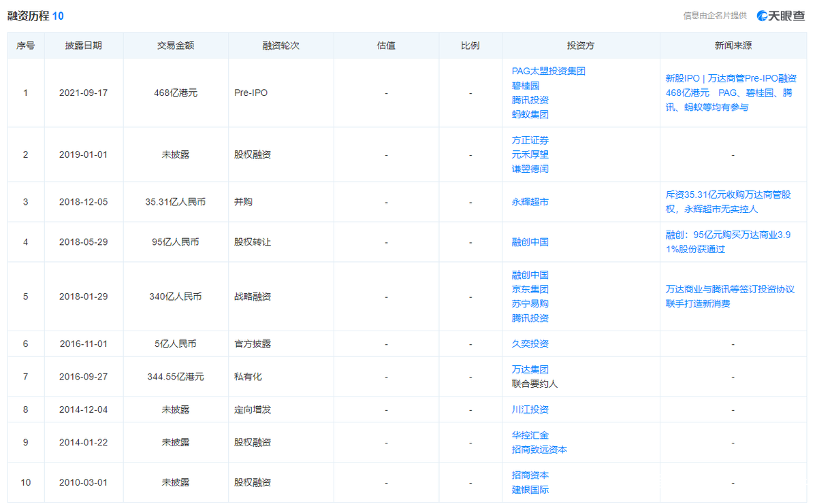Open investor 蚂蚁集团
Viewport: 817px width, 504px height.
(530, 114)
